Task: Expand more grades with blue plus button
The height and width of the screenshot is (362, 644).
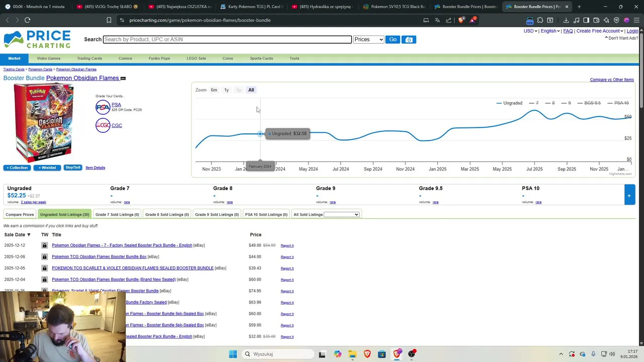Action: pos(629,196)
